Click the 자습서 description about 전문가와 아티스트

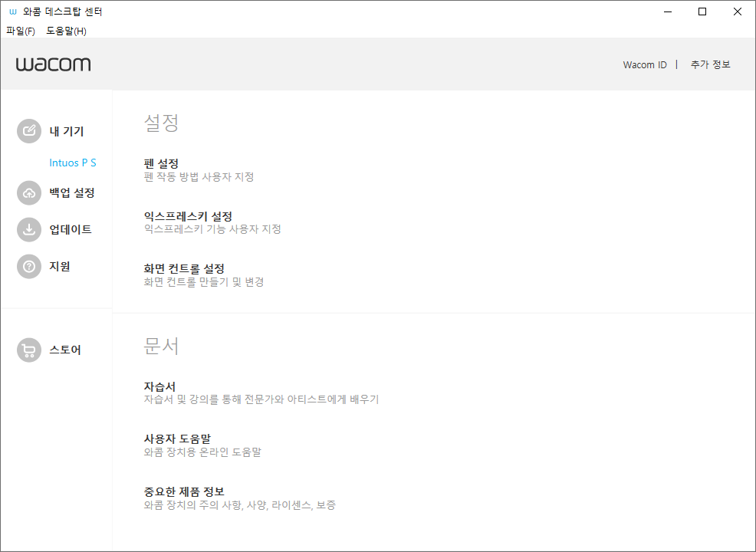pos(261,399)
